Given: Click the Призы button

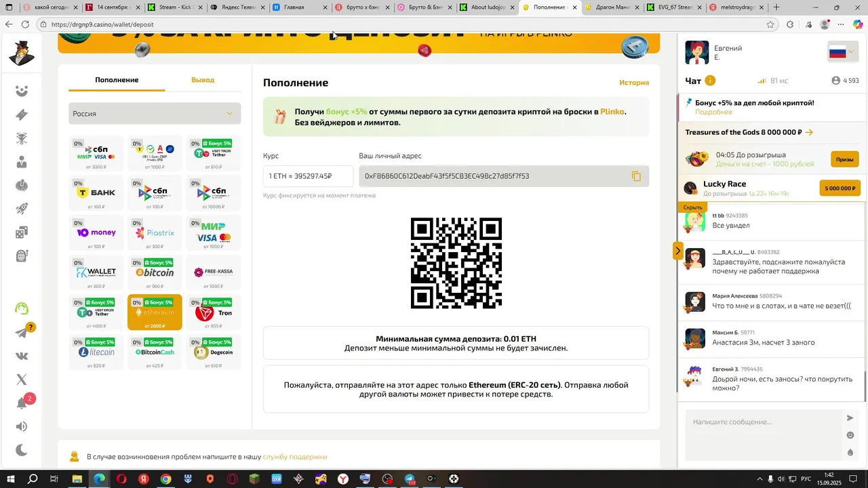Looking at the screenshot, I should click(844, 159).
